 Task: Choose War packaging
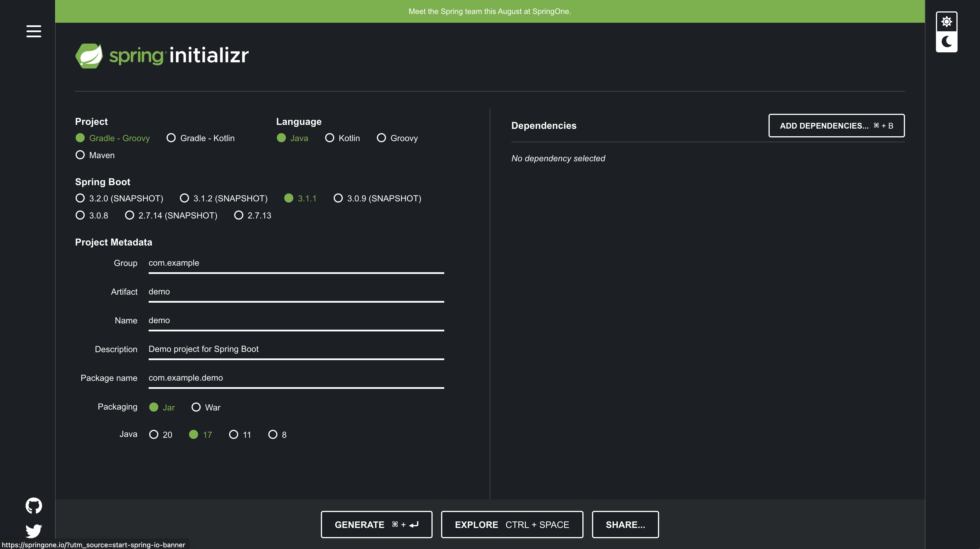[x=196, y=407]
